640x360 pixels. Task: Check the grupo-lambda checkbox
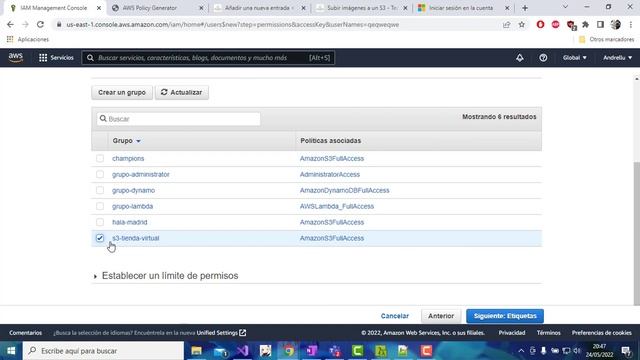click(x=100, y=206)
